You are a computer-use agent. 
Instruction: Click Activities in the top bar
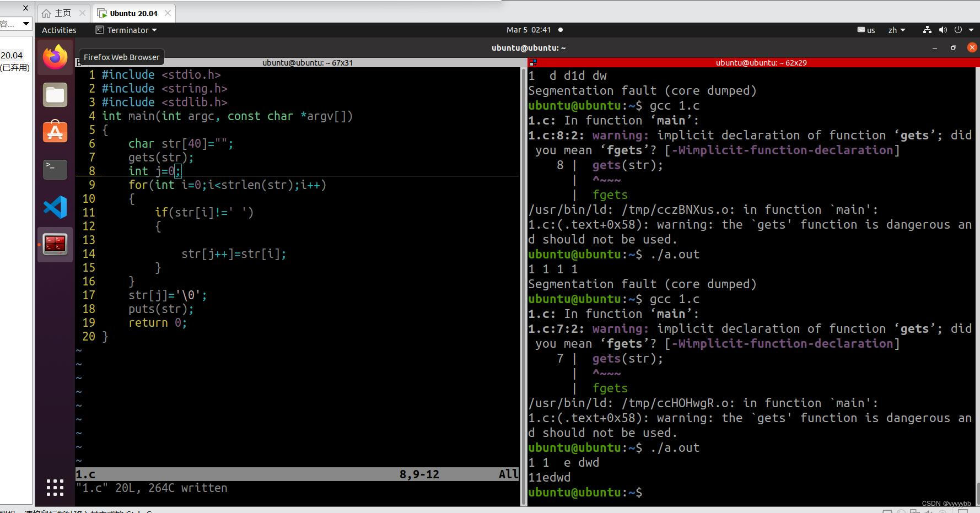click(58, 30)
